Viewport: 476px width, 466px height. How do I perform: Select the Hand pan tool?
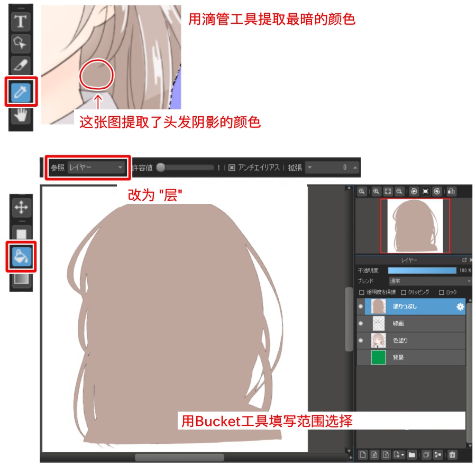(21, 115)
